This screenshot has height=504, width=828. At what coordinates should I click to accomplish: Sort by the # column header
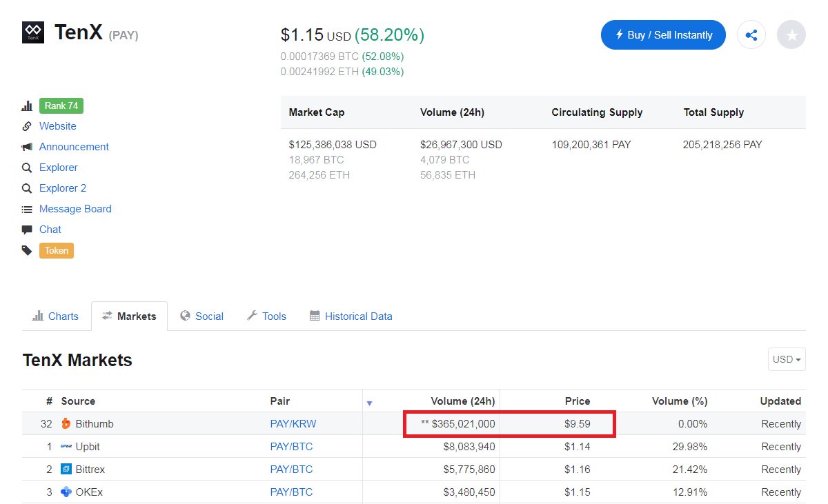coord(49,401)
